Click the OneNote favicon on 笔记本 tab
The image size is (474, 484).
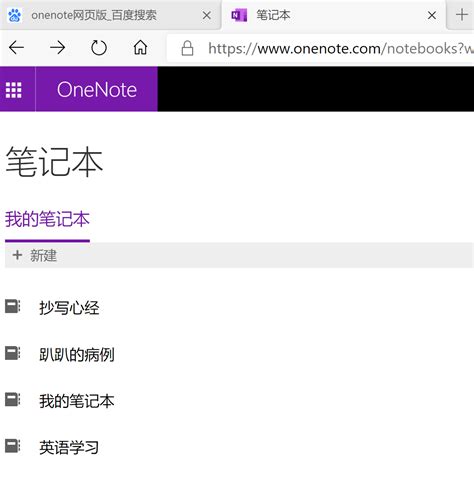tap(239, 15)
